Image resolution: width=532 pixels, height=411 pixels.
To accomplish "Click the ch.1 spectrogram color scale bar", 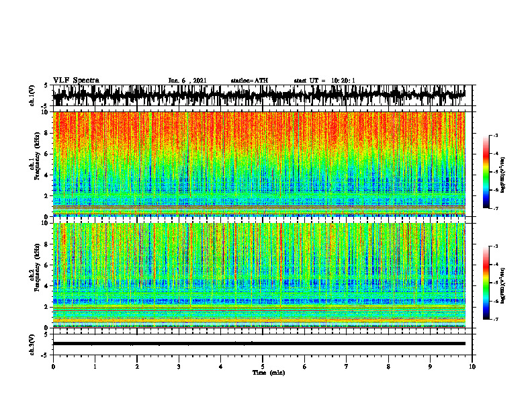I will click(x=486, y=172).
